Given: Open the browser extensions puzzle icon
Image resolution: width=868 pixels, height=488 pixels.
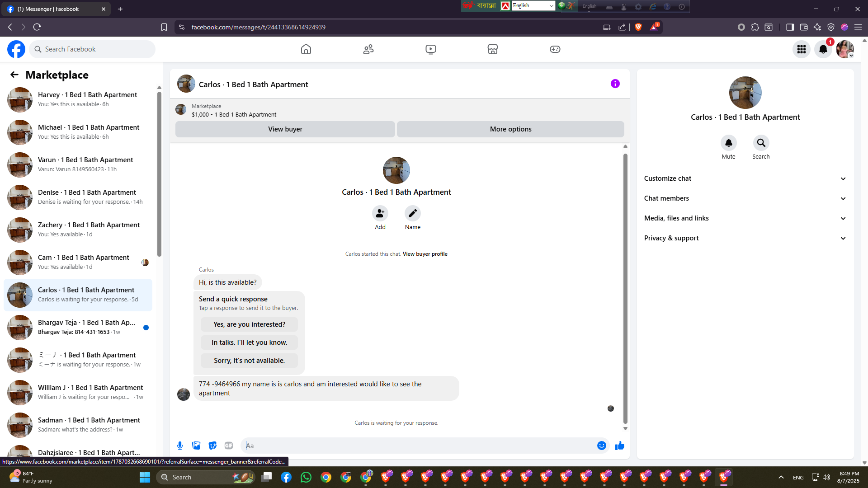Looking at the screenshot, I should coord(755,27).
